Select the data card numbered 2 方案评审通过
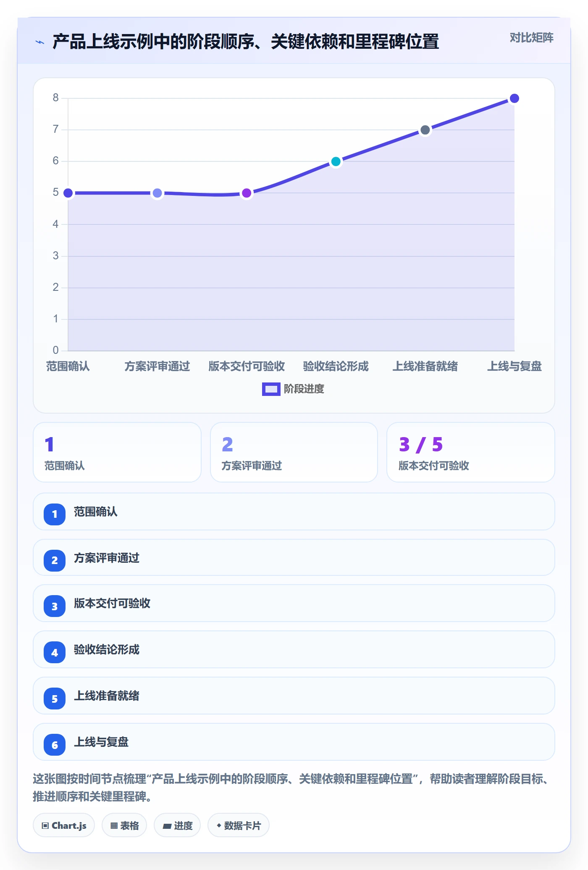Screen dimensions: 588x870 point(294,452)
